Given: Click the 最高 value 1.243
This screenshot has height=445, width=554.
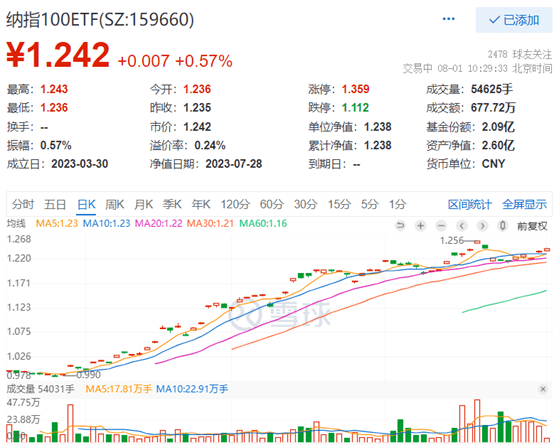Looking at the screenshot, I should pos(54,89).
